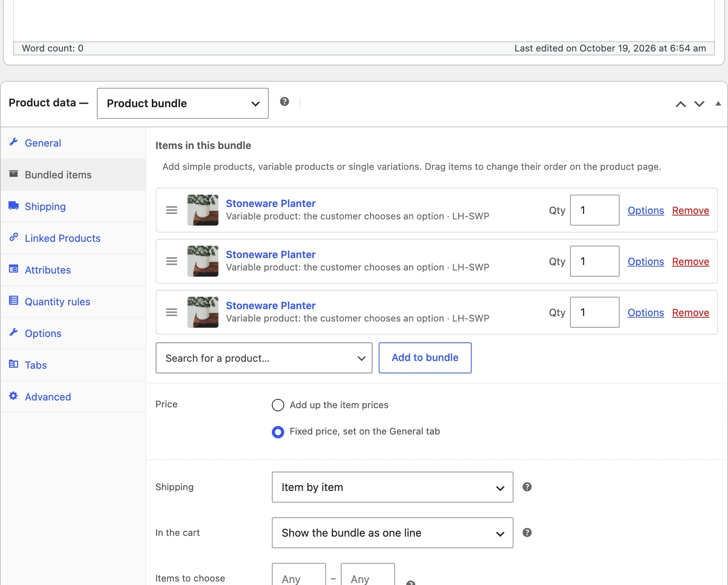The image size is (728, 585).
Task: Click the help icon beside Product bundle dropdown
Action: click(x=285, y=102)
